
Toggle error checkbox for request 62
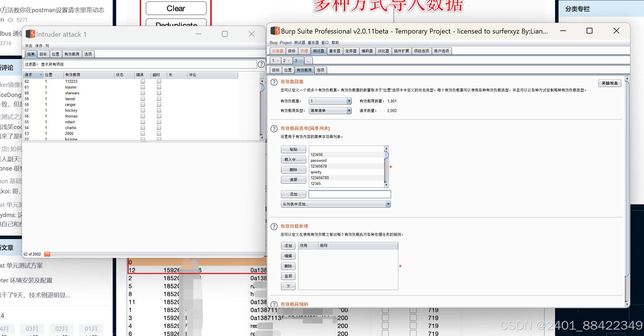point(143,82)
